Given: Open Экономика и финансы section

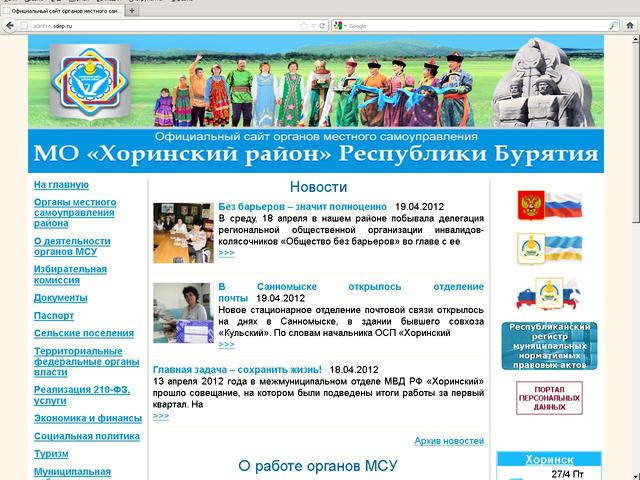Looking at the screenshot, I should coord(88,418).
